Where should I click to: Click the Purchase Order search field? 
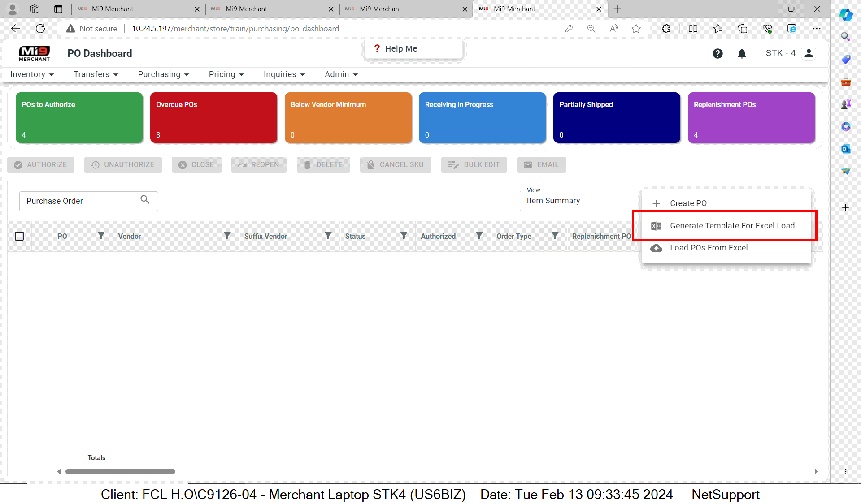tap(88, 201)
